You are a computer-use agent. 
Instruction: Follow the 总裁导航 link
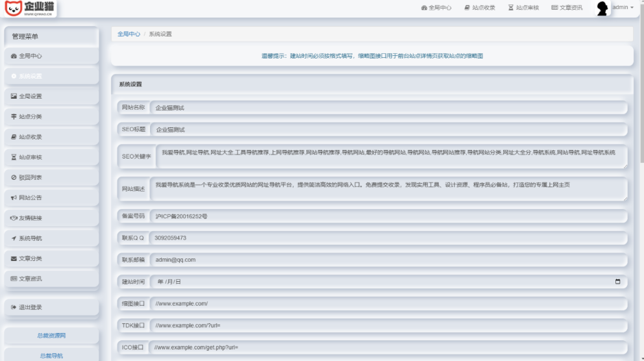51,356
